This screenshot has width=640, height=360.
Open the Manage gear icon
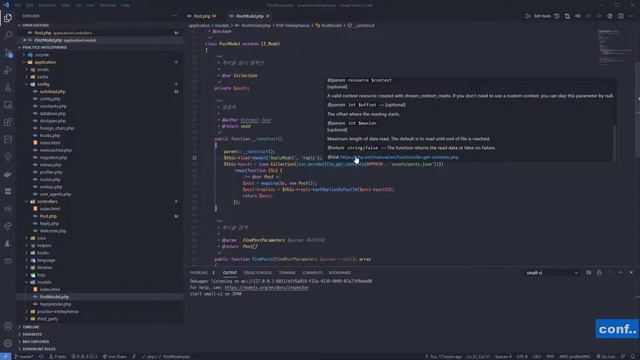click(x=8, y=343)
